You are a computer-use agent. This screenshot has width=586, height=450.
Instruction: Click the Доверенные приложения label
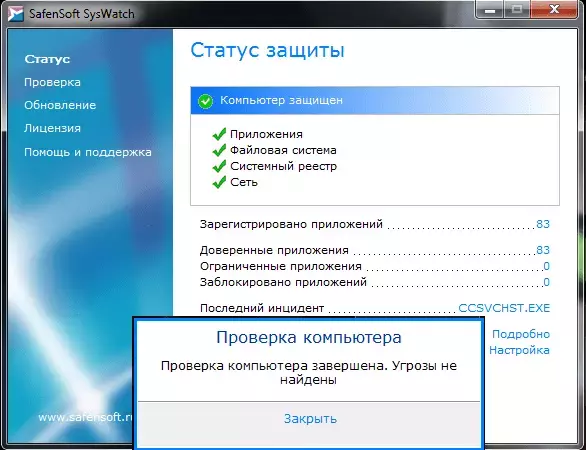(274, 250)
